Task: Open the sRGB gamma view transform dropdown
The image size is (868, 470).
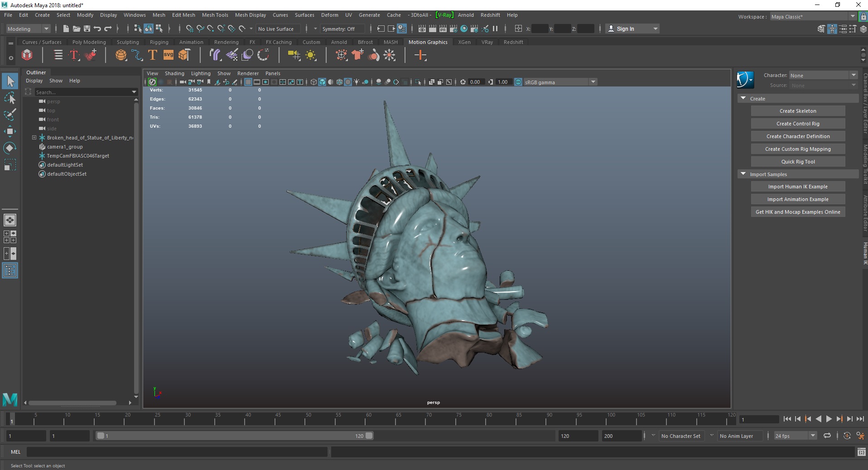Action: [560, 82]
